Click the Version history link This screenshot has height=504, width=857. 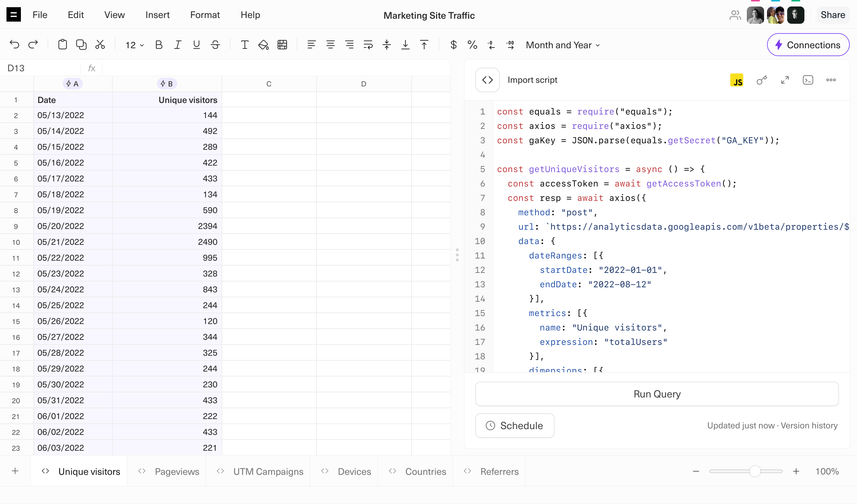click(809, 426)
